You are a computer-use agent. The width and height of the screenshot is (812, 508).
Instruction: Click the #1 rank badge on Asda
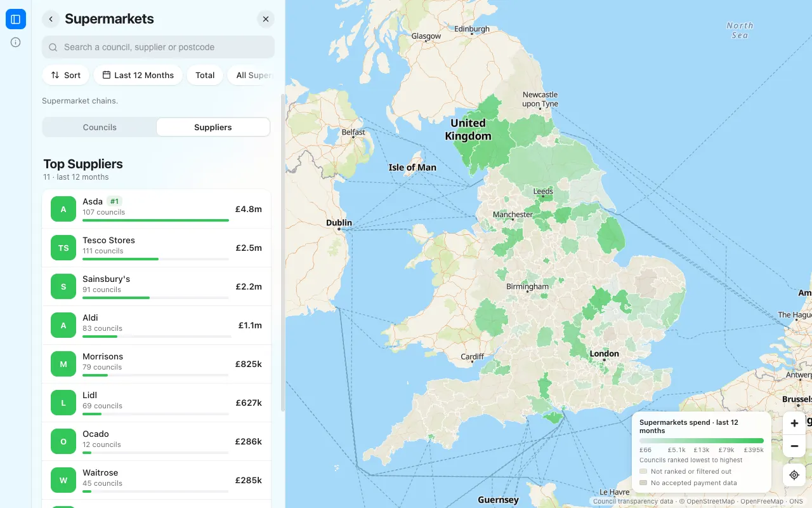114,201
